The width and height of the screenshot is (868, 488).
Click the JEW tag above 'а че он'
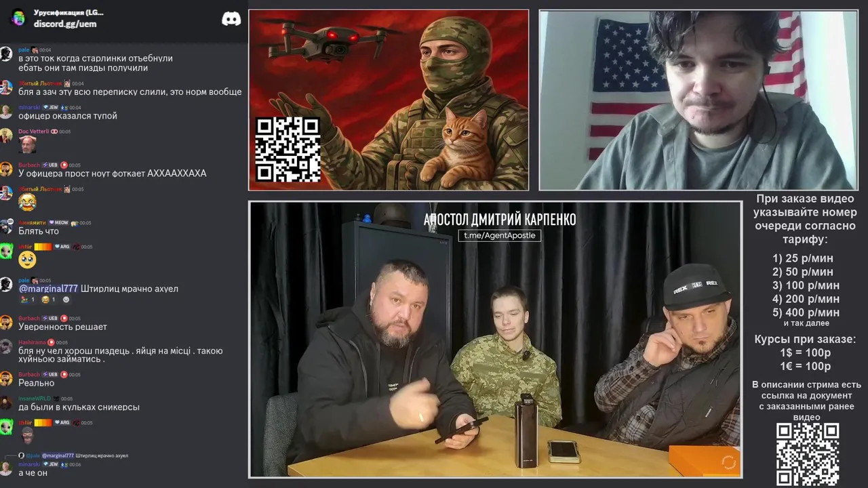(51, 464)
